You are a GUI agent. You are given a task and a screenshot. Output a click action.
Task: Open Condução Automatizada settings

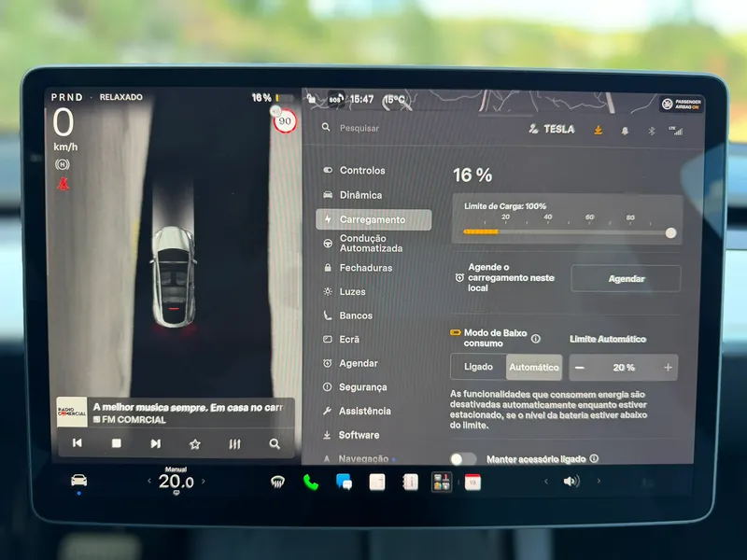point(363,244)
